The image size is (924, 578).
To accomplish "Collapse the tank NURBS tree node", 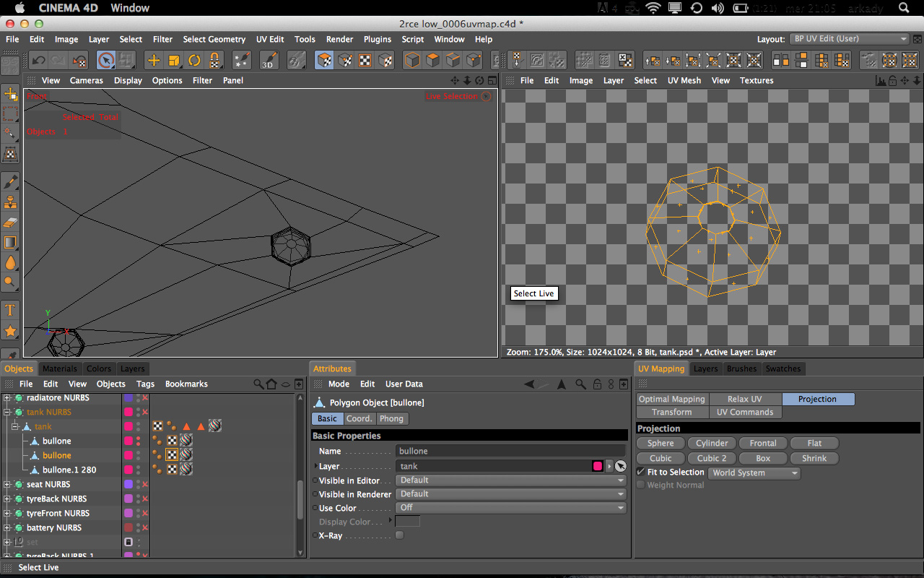I will point(8,413).
